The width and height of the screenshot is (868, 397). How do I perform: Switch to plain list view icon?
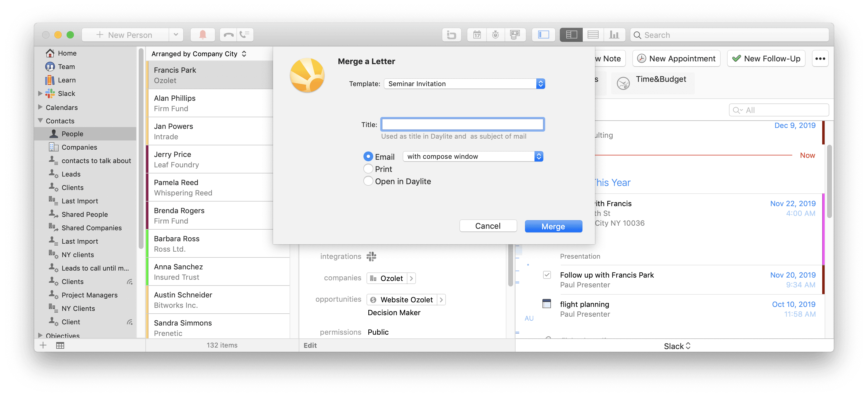[593, 35]
